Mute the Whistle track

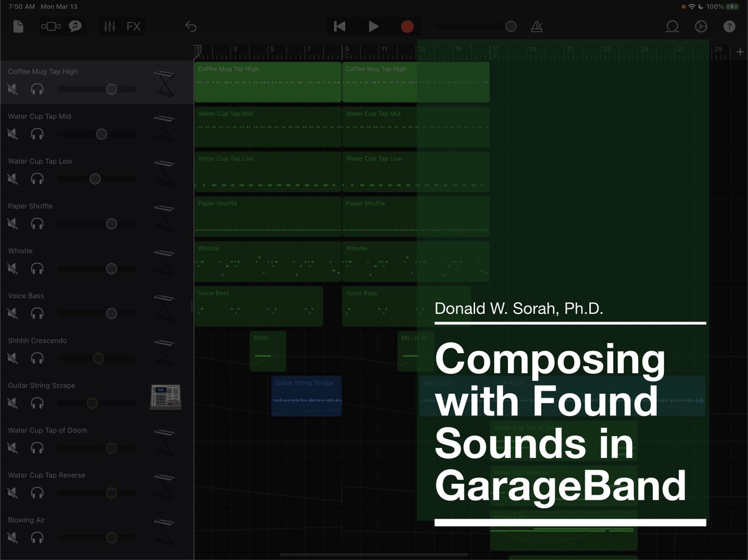point(12,268)
